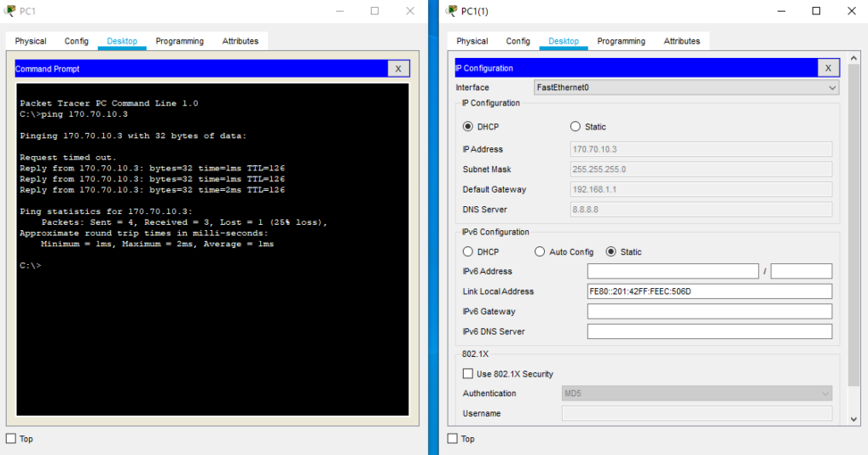Click the 'Request timed out.' line
The width and height of the screenshot is (868, 455).
pos(67,158)
